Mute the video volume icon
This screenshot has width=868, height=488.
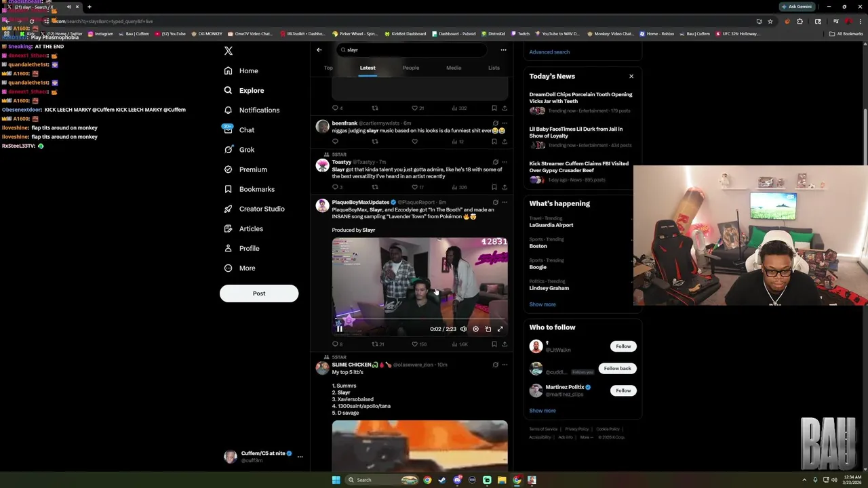click(463, 329)
